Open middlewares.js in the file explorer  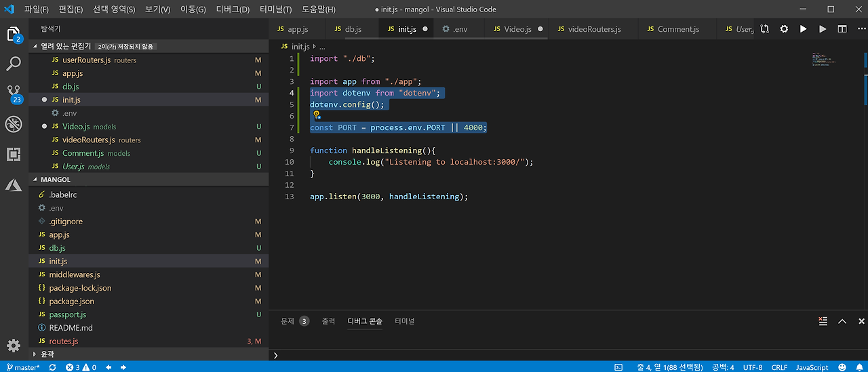pyautogui.click(x=74, y=274)
